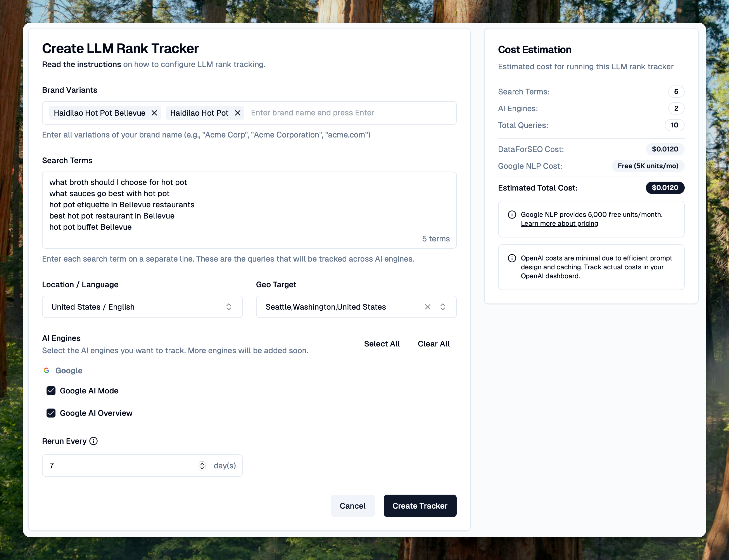Click inside the Search Terms textarea
729x560 pixels.
point(249,210)
